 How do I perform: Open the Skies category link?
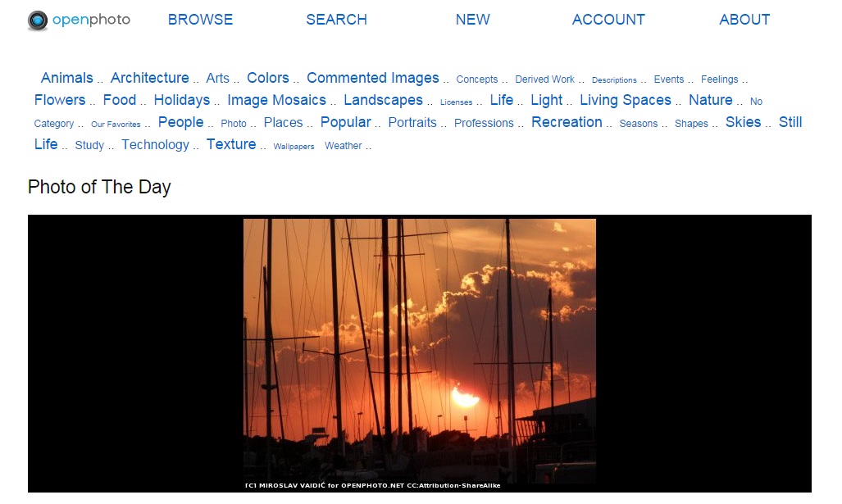click(x=743, y=122)
